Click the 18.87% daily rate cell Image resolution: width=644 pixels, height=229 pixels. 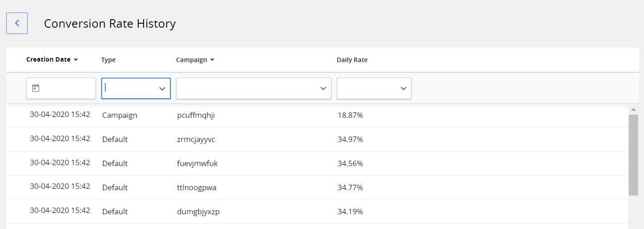350,116
